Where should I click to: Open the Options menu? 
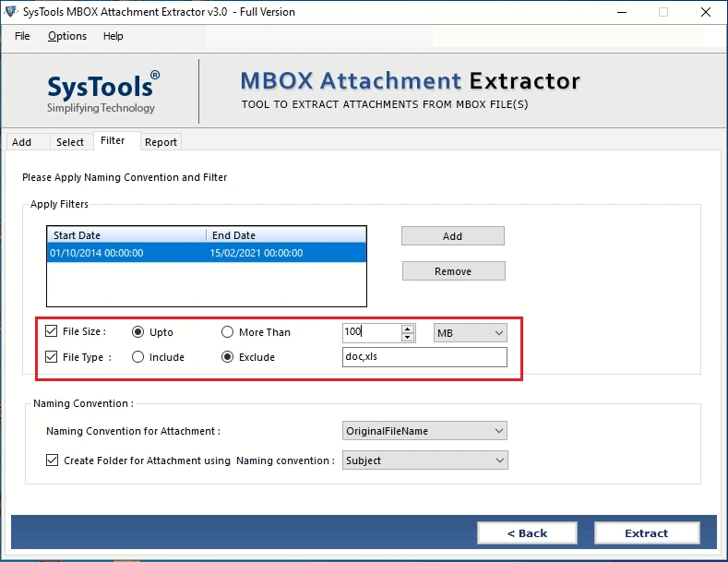[x=67, y=36]
